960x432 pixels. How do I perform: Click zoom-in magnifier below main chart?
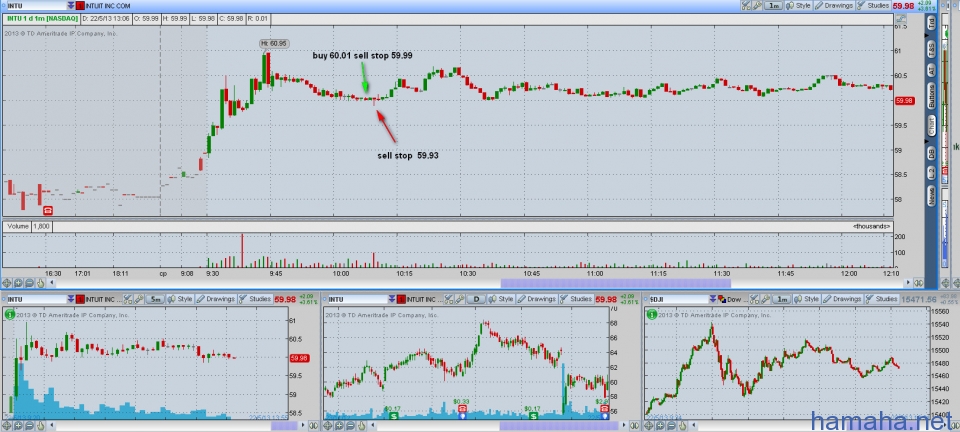pos(18,283)
